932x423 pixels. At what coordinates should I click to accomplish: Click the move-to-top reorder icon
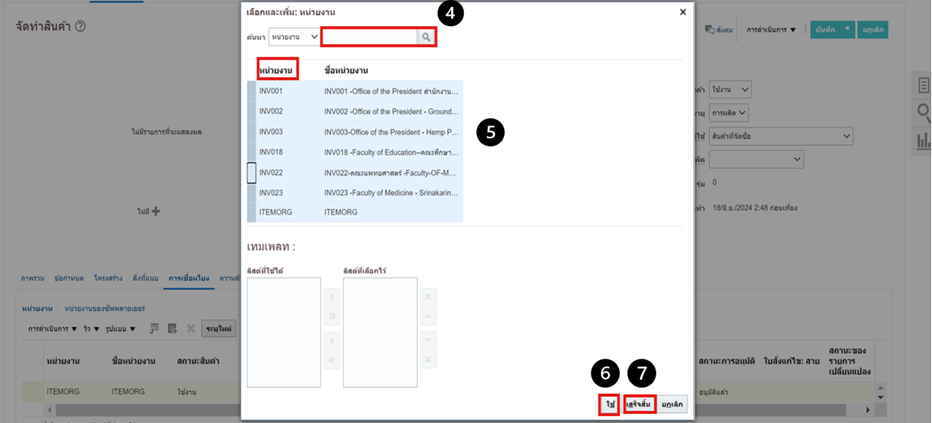click(x=428, y=297)
